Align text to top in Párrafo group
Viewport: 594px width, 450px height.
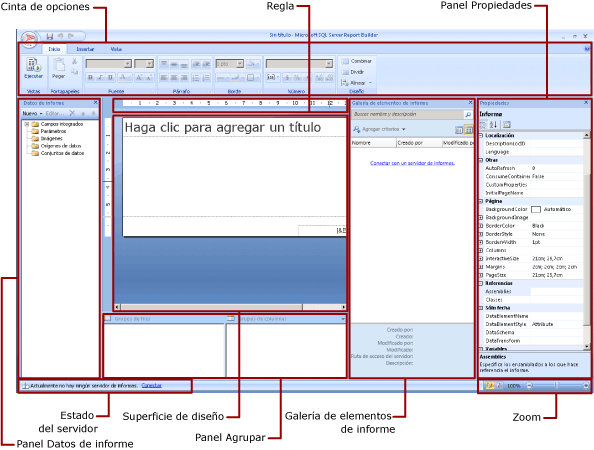point(164,64)
